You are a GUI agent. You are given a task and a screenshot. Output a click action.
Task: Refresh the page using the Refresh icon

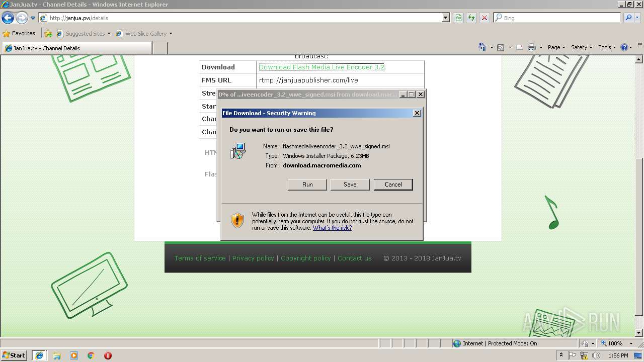coord(471,18)
